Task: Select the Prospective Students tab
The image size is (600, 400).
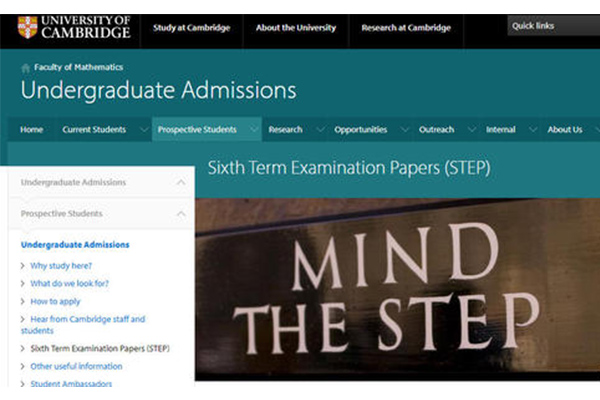Action: coord(197,129)
